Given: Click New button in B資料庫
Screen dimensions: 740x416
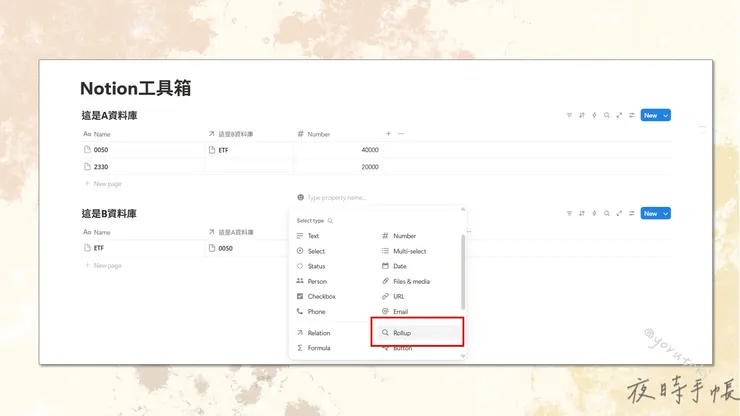Looking at the screenshot, I should (650, 213).
